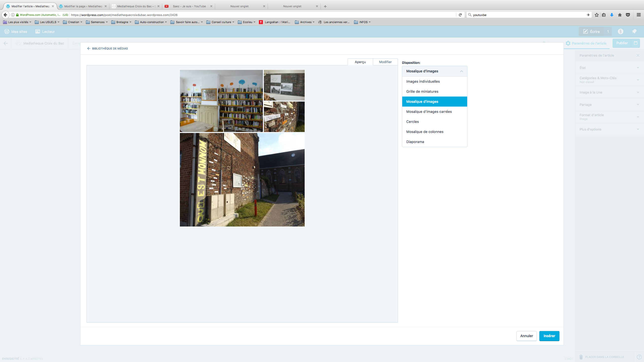This screenshot has width=644, height=362.
Task: Click the browser back navigation button
Action: [x=6, y=15]
